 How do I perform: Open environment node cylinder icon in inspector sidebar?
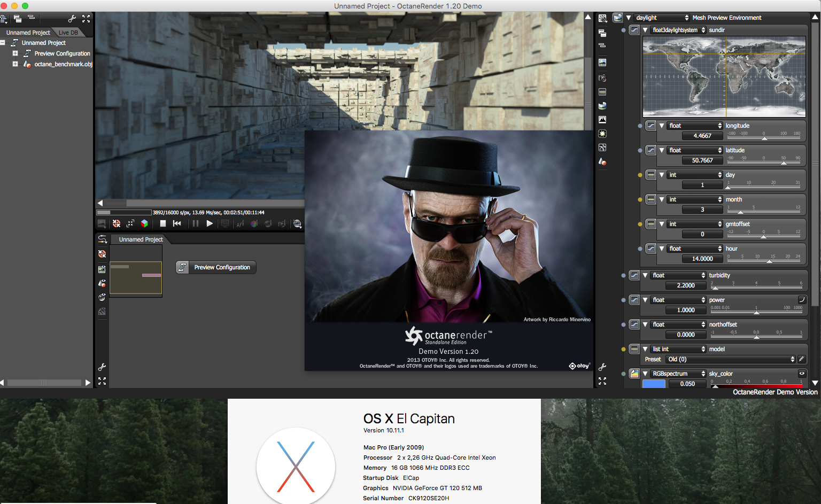602,106
